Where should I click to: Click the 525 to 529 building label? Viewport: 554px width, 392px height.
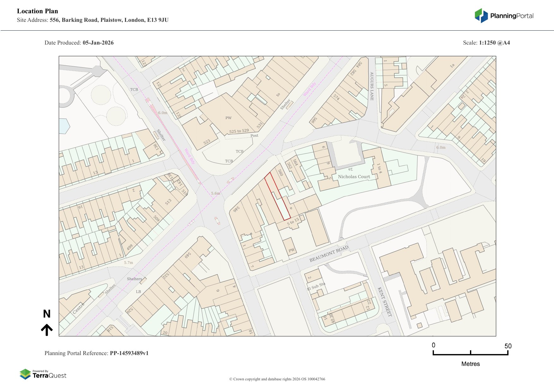click(x=239, y=131)
